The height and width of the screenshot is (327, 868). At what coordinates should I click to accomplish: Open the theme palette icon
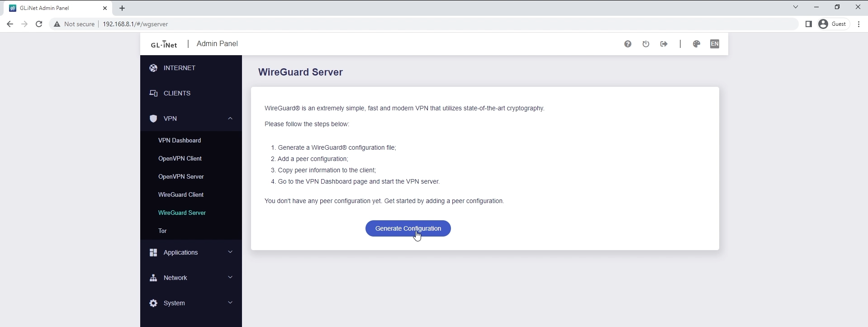(697, 44)
